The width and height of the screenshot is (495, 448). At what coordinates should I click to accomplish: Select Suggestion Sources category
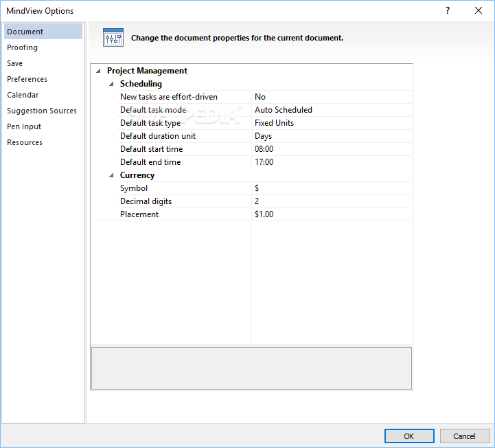click(x=43, y=111)
